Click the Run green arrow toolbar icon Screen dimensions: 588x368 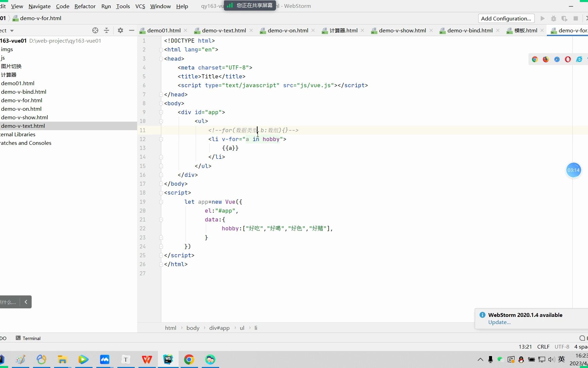coord(543,18)
